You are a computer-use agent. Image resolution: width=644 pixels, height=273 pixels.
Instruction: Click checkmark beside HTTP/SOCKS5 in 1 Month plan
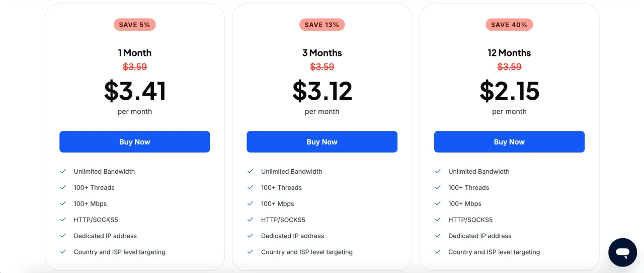pos(63,220)
